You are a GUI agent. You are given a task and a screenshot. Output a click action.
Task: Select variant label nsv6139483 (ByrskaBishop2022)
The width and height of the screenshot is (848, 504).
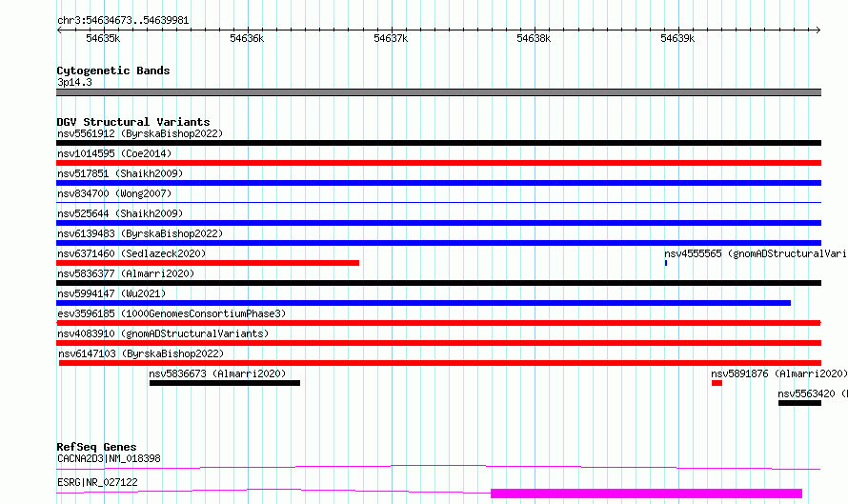click(140, 233)
